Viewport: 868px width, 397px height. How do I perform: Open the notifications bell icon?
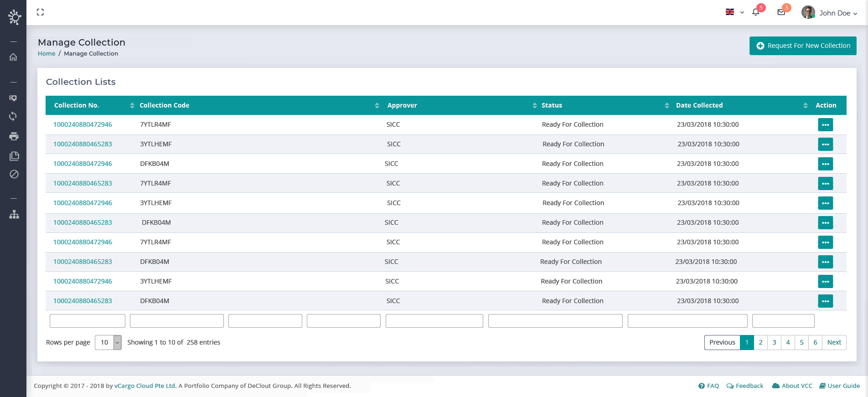click(756, 12)
